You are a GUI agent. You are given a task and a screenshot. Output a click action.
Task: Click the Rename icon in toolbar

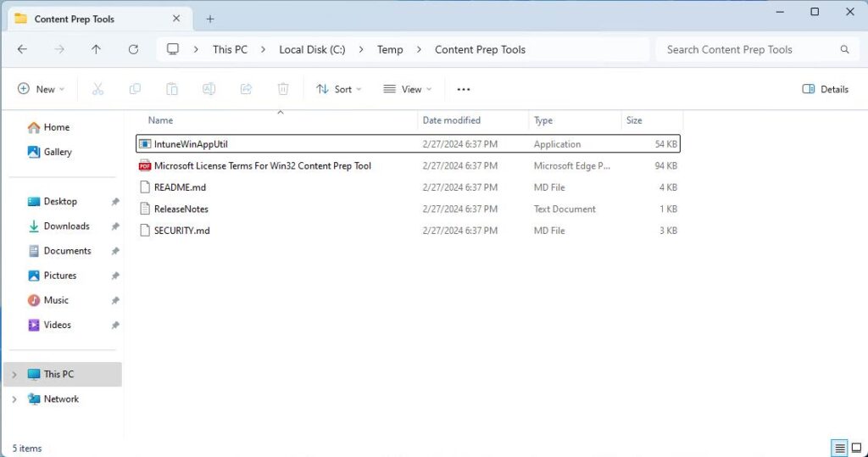point(209,89)
